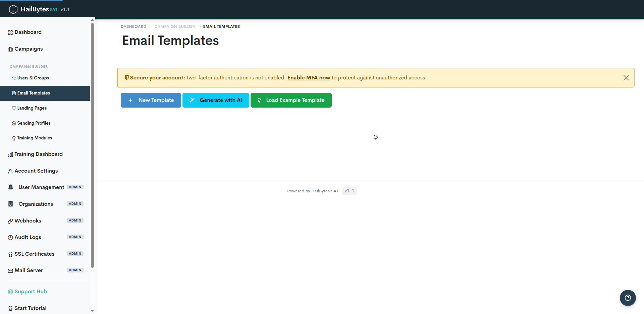Screen dimensions: 644x314
Task: Click the Campaigns briefcase icon
Action: pos(10,49)
